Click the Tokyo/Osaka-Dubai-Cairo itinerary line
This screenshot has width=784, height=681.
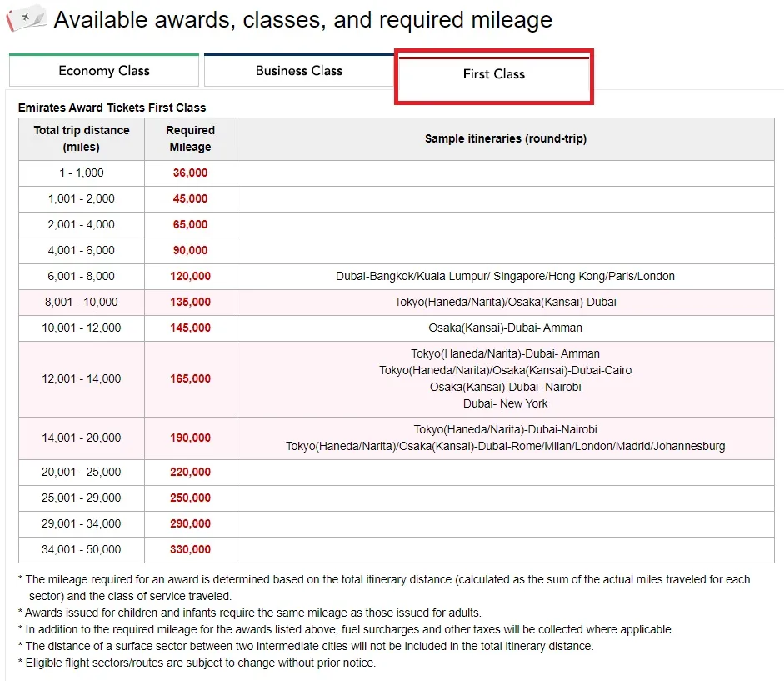click(x=505, y=370)
